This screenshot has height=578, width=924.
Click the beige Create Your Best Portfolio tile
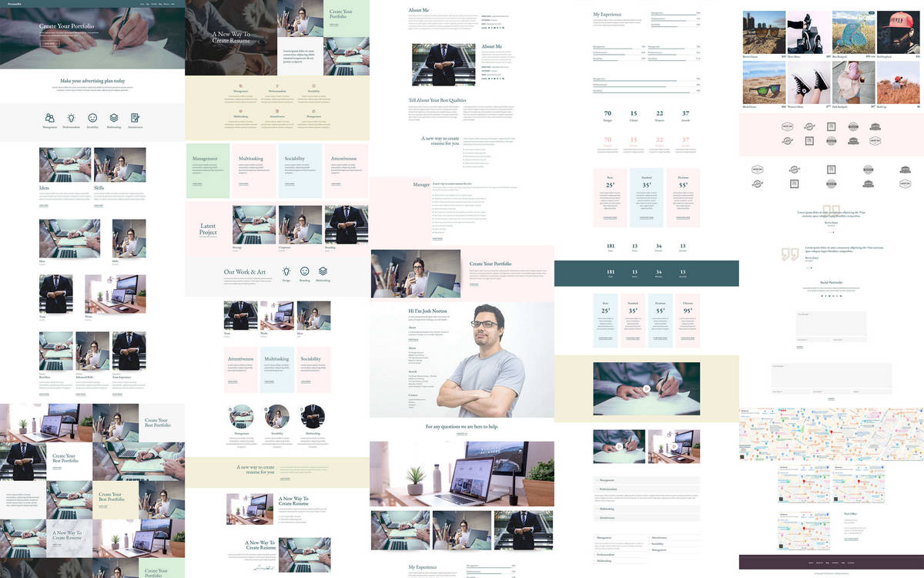point(115,500)
